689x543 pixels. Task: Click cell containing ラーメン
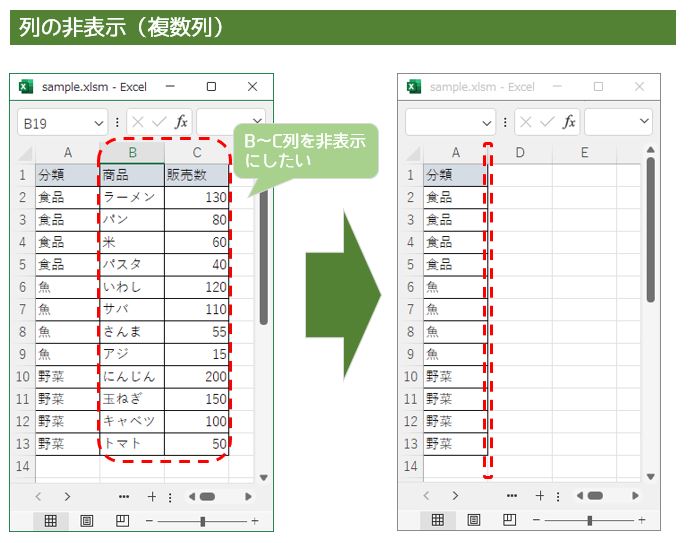coord(132,197)
